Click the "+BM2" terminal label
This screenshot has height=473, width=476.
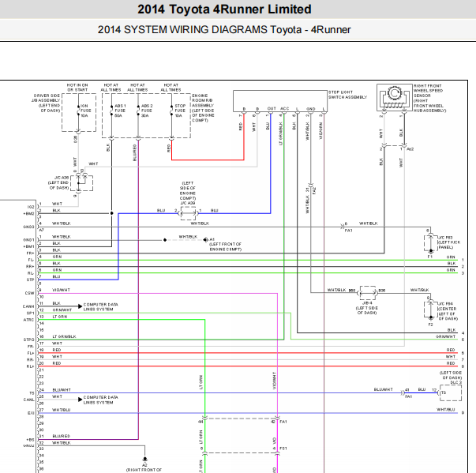(28, 213)
